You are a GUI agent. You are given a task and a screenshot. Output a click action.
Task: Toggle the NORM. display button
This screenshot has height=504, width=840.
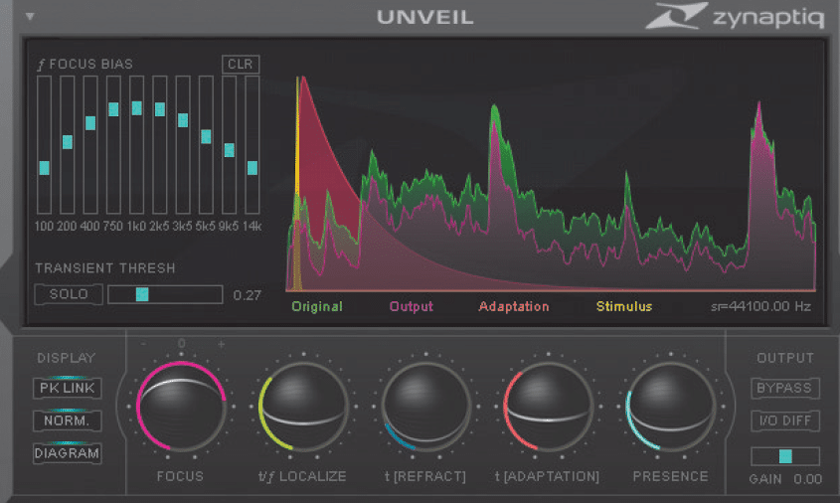tap(67, 420)
